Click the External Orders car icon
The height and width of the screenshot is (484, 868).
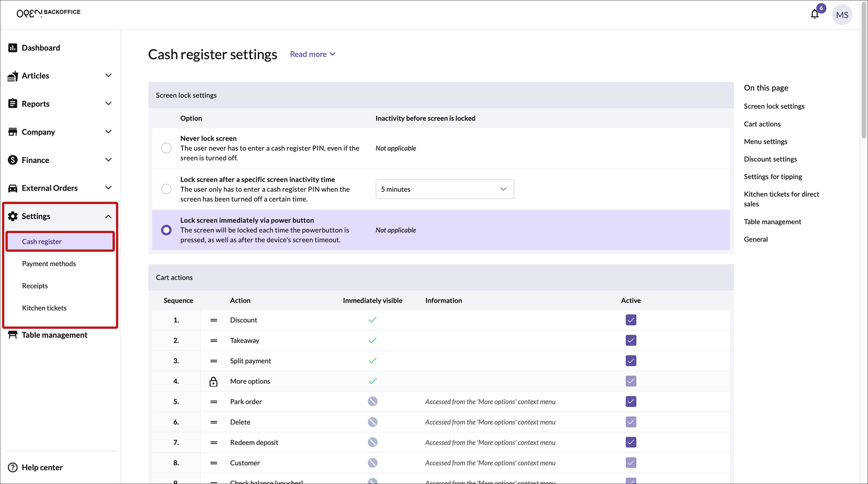coord(12,188)
